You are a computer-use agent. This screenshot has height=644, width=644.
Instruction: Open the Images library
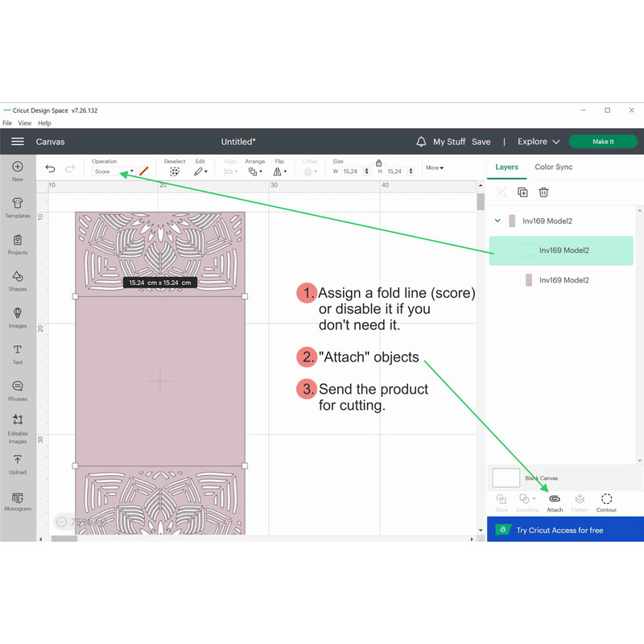click(x=17, y=317)
